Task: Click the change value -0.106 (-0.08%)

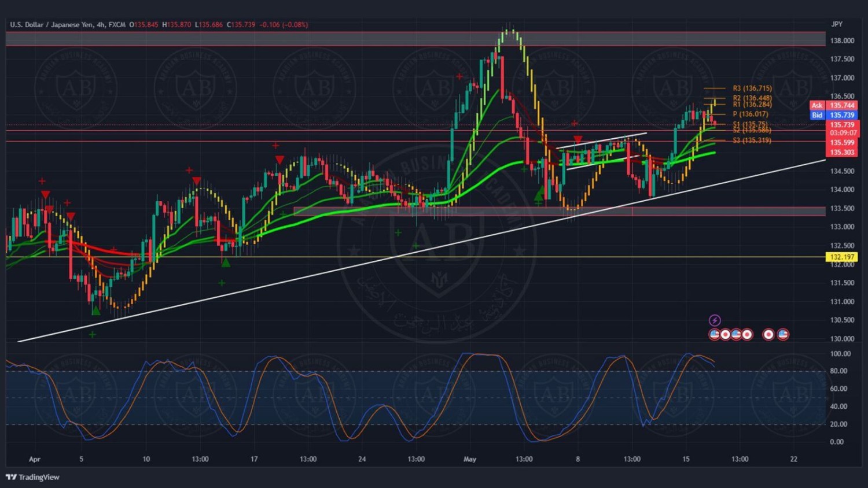Action: [x=284, y=25]
